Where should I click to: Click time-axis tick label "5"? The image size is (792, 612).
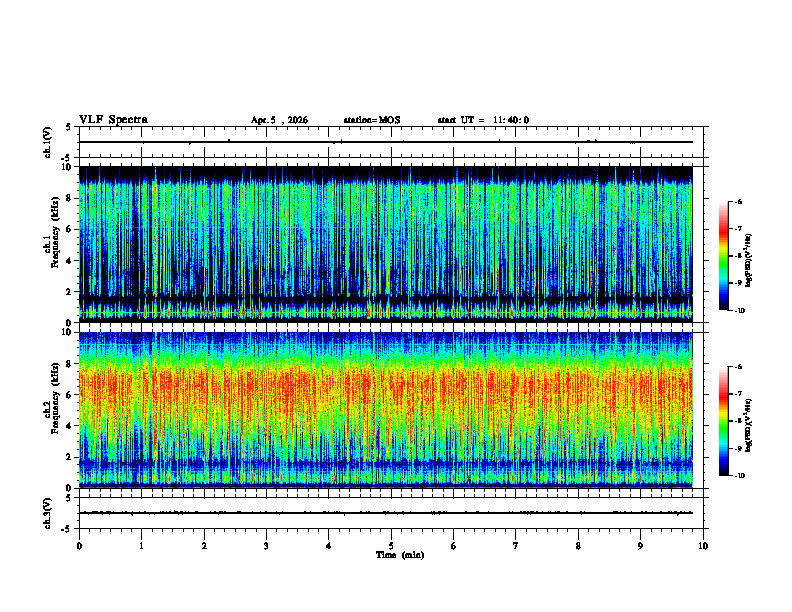(x=391, y=546)
